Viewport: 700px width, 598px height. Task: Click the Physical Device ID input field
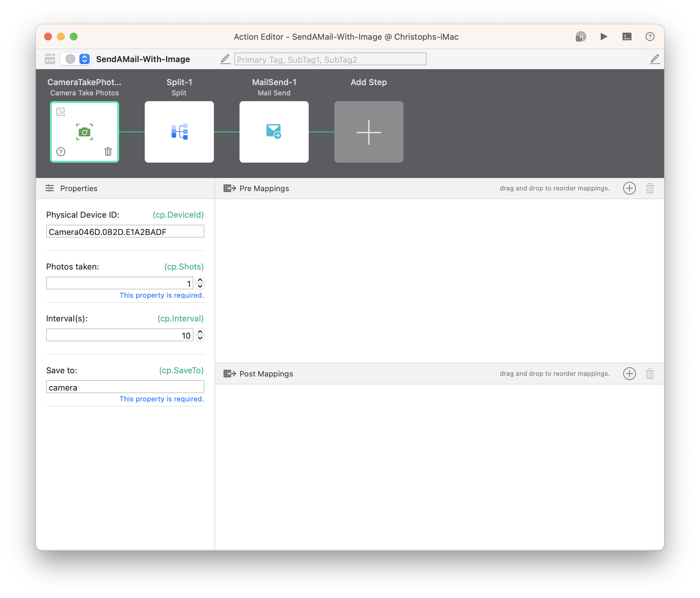(125, 232)
